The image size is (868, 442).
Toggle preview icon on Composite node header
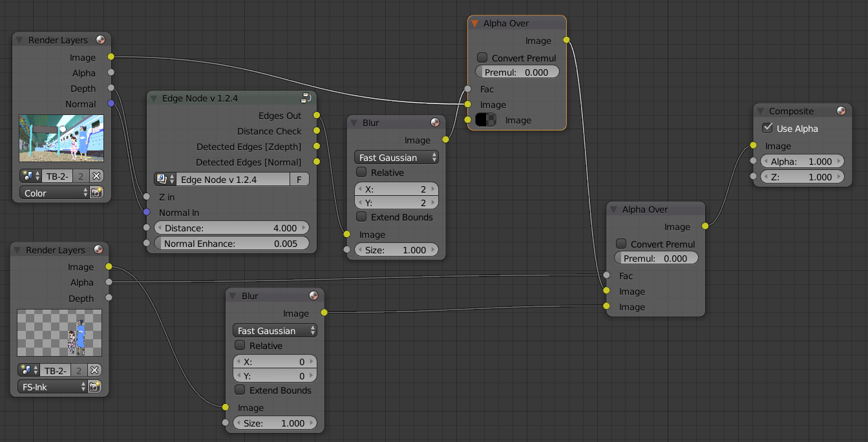841,111
